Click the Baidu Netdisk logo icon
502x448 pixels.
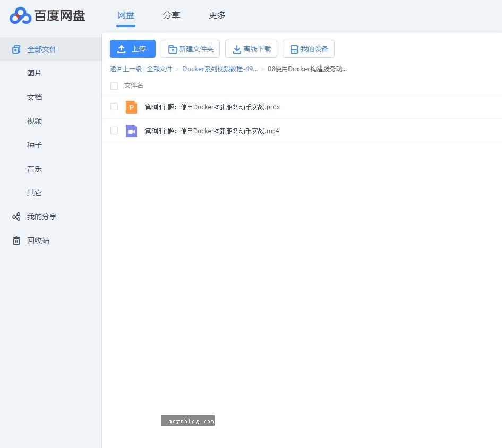[x=20, y=16]
